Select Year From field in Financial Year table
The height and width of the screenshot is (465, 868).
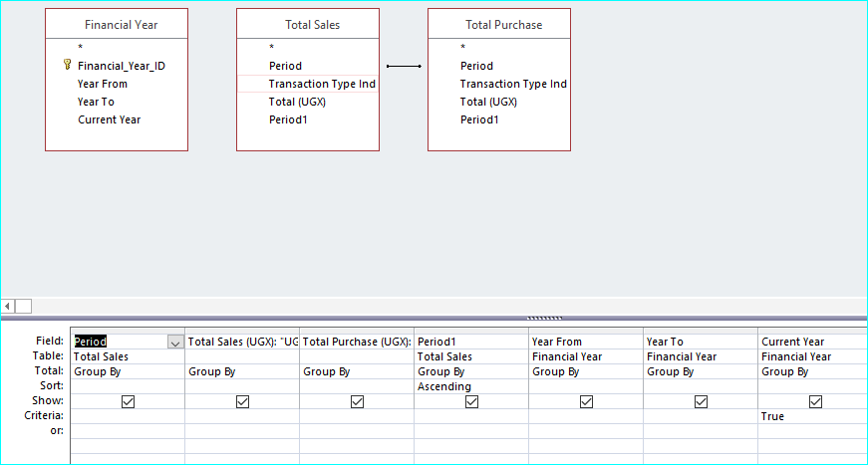(x=103, y=84)
